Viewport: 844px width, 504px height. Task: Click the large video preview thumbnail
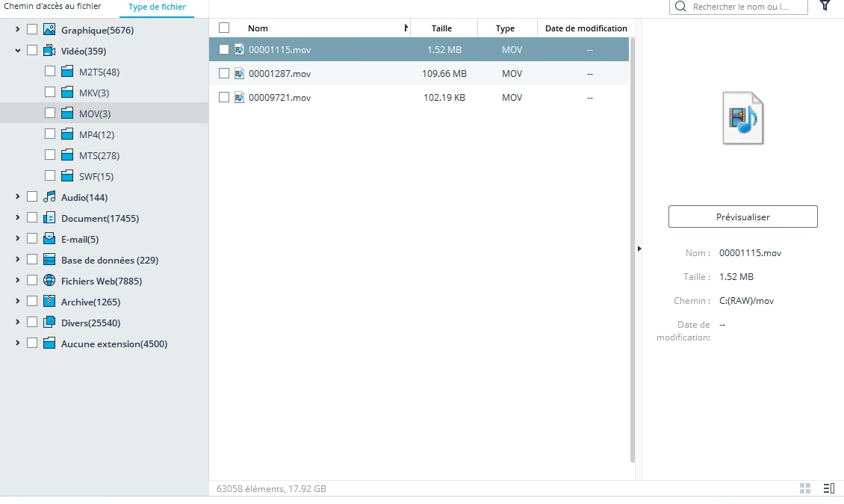click(742, 118)
